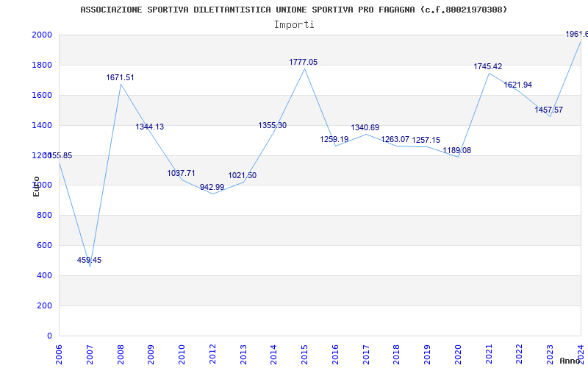Image resolution: width=588 pixels, height=368 pixels.
Task: Click the 2007 year axis label
Action: (90, 355)
